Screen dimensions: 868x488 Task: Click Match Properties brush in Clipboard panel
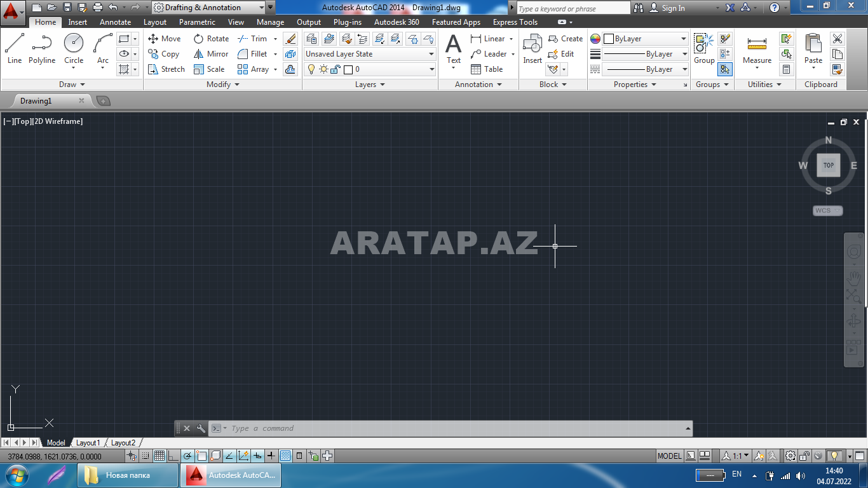[837, 69]
